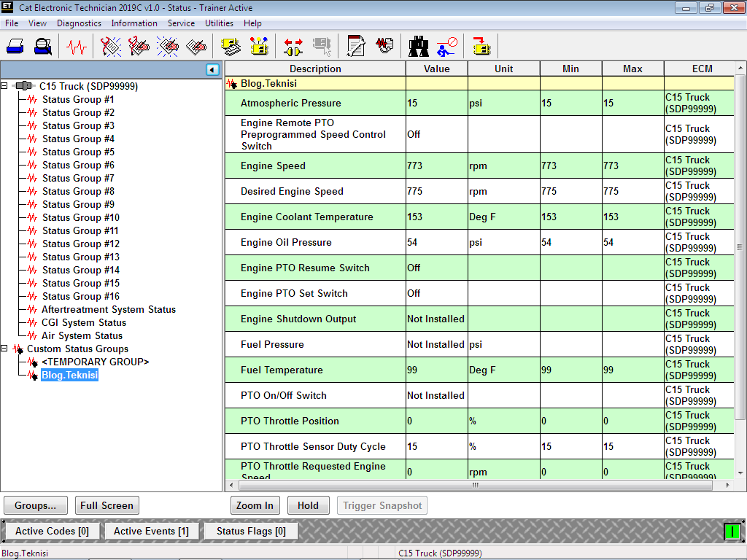The height and width of the screenshot is (560, 747).
Task: Hide the sidebar with the left arrow button
Action: click(x=212, y=69)
